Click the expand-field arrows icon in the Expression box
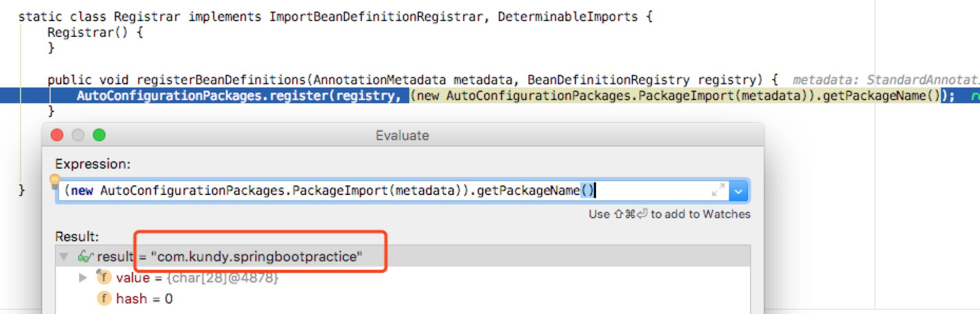Viewport: 980px width, 314px height. [x=718, y=190]
